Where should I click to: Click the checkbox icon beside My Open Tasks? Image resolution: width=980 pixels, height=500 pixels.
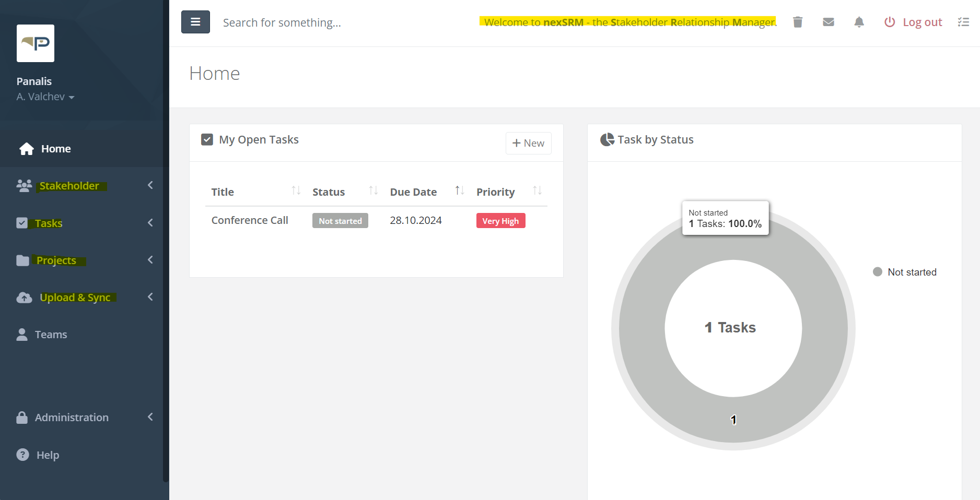click(207, 139)
